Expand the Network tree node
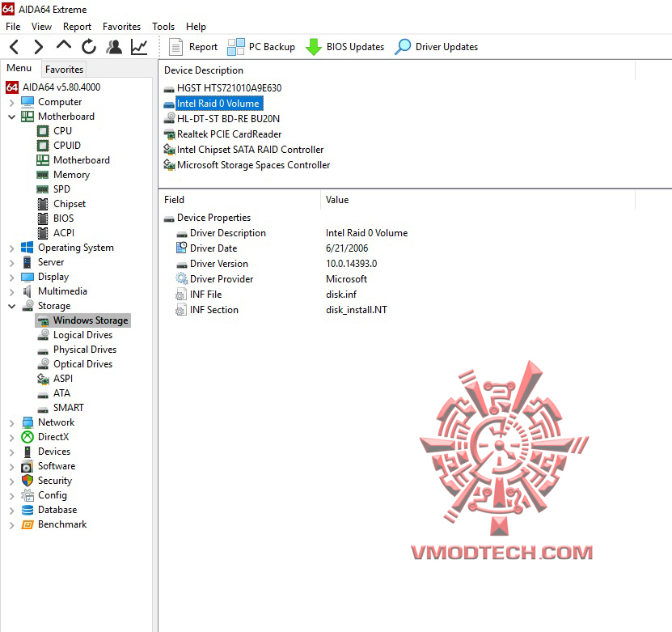The height and width of the screenshot is (632, 672). coord(10,422)
